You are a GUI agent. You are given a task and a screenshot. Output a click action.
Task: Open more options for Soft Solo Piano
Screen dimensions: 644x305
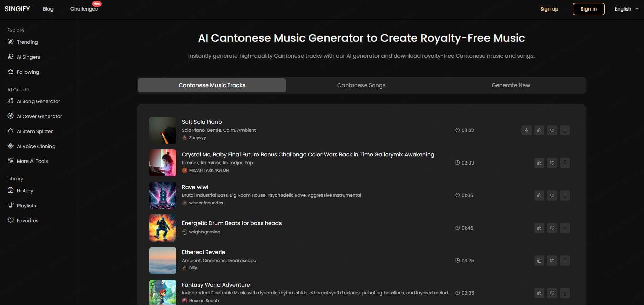tap(565, 130)
